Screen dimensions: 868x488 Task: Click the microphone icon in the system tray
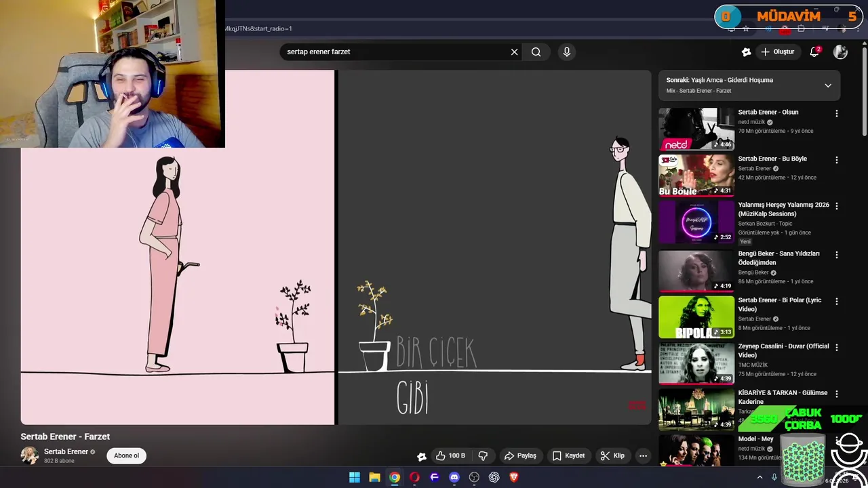[x=774, y=477]
